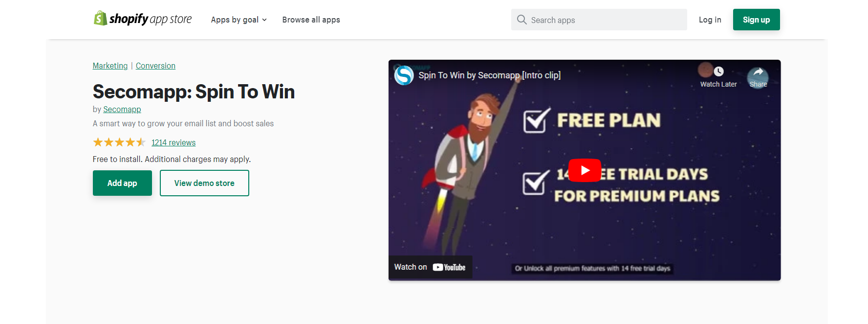Focus the Search apps input field
The width and height of the screenshot is (868, 324).
pyautogui.click(x=599, y=20)
